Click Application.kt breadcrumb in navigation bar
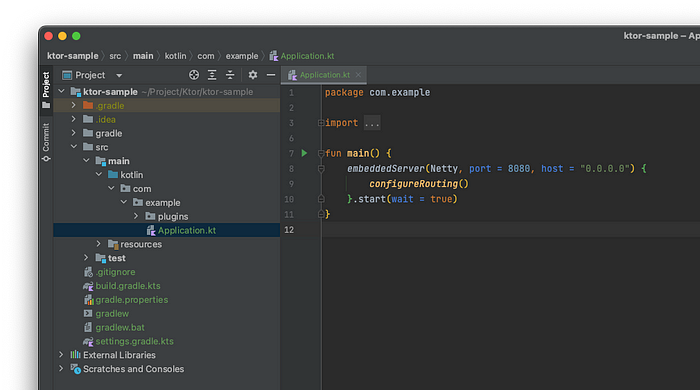The image size is (700, 390). [x=302, y=56]
